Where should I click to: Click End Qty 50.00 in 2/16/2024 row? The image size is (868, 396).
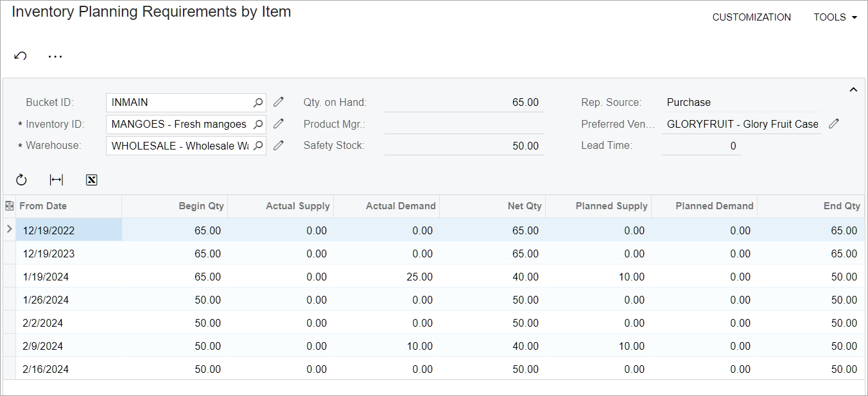(x=811, y=369)
